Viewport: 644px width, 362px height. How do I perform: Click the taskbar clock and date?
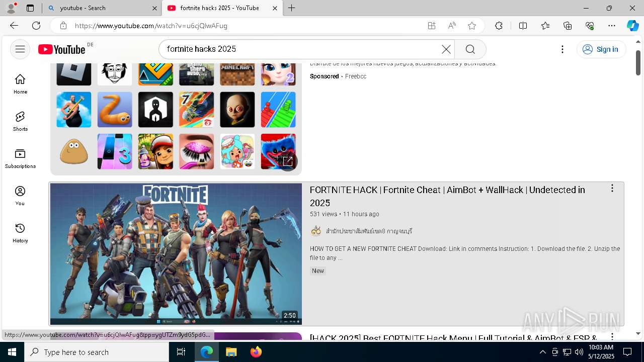point(601,352)
